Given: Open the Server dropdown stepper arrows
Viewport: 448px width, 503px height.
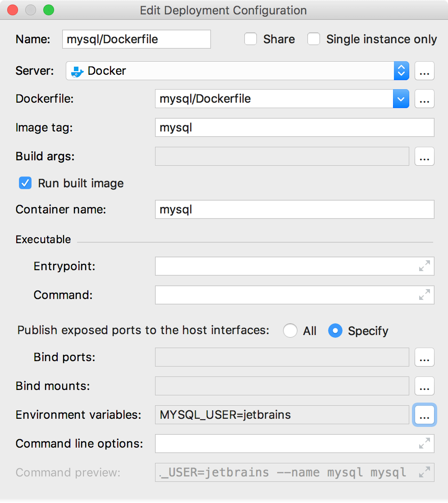Looking at the screenshot, I should coord(401,71).
